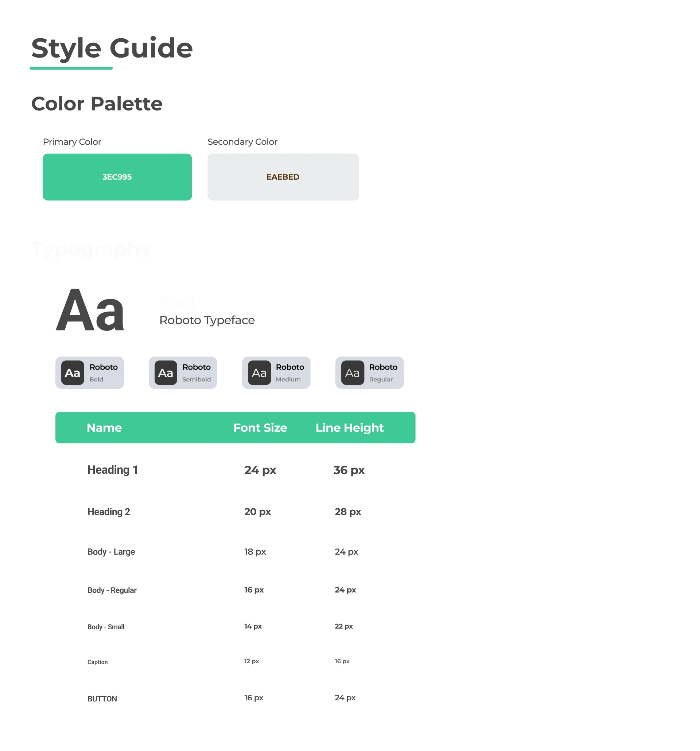This screenshot has width=700, height=751.
Task: Select the primary color swatch 3EC995
Action: (117, 177)
